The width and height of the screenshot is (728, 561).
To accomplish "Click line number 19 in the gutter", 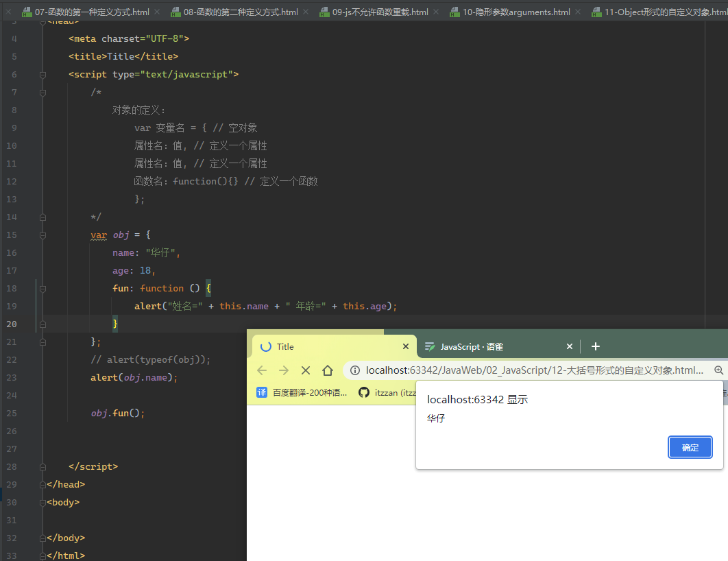I will [x=12, y=307].
